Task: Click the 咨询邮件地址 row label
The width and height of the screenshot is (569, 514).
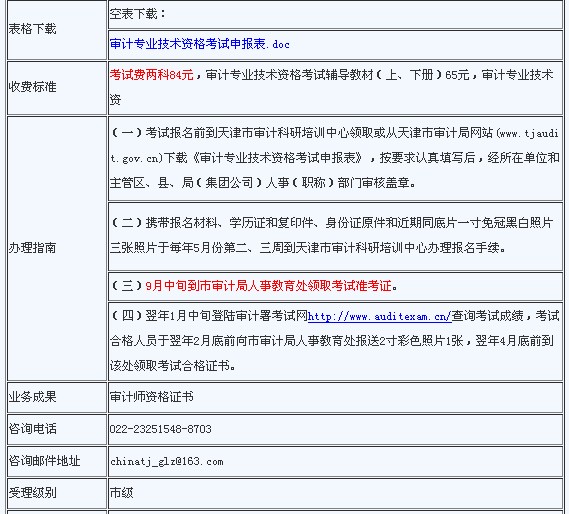Action: (44, 461)
